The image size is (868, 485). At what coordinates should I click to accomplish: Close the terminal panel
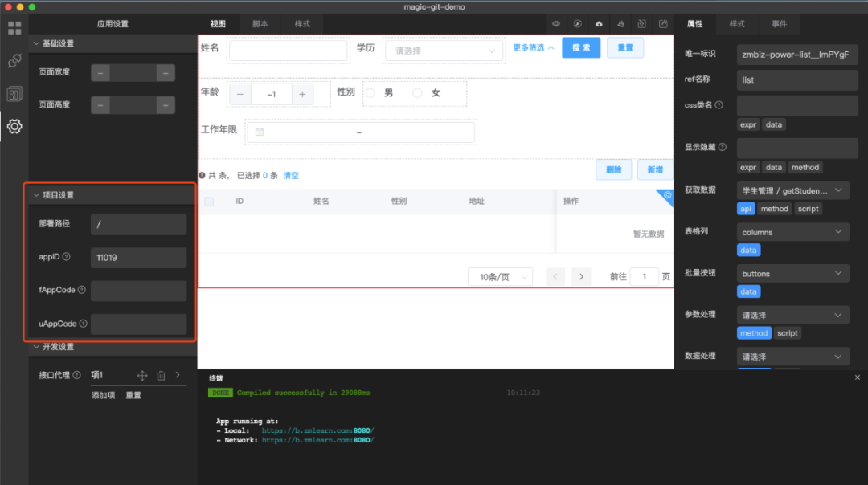pos(858,377)
